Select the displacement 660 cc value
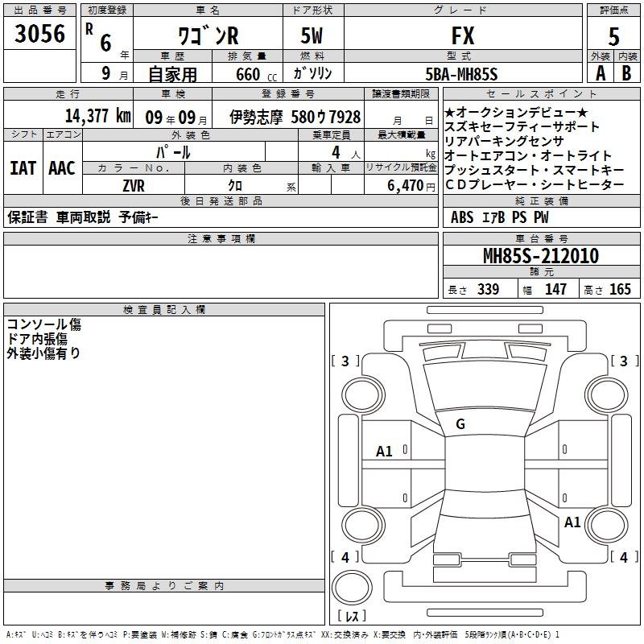The height and width of the screenshot is (644, 644). pyautogui.click(x=256, y=74)
